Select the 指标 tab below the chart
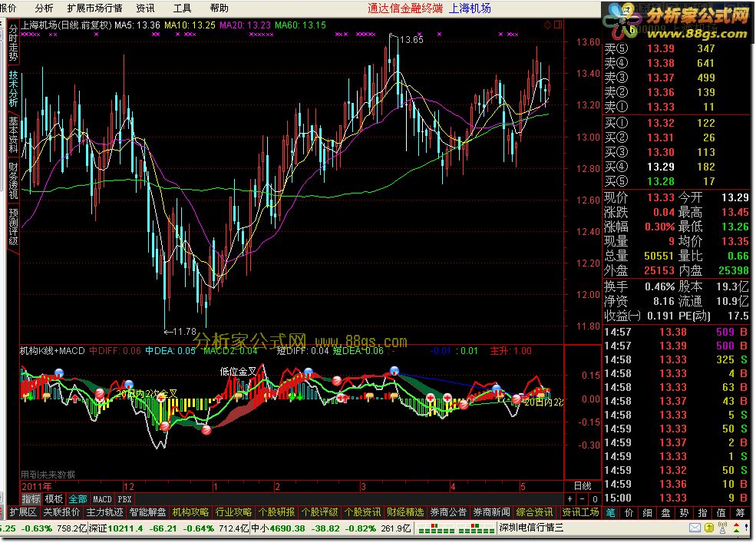Viewport: 756px width, 543px height. click(31, 499)
